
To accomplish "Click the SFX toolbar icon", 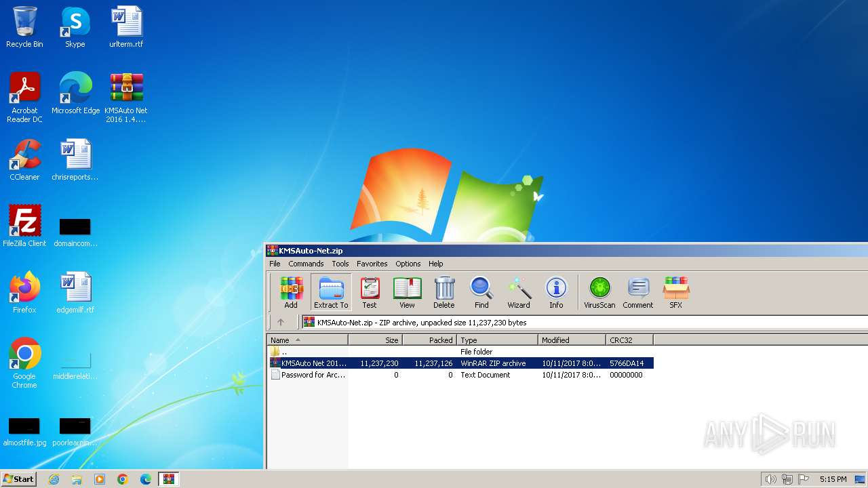I will coord(675,292).
